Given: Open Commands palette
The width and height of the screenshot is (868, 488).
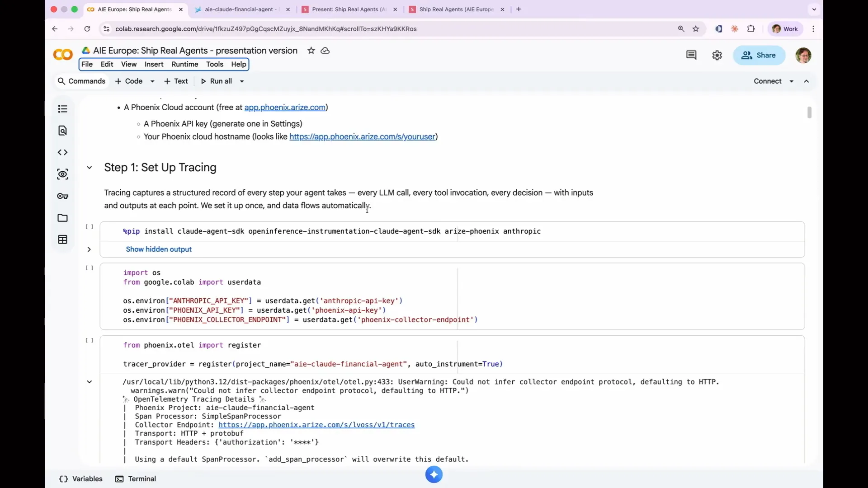Looking at the screenshot, I should 81,81.
